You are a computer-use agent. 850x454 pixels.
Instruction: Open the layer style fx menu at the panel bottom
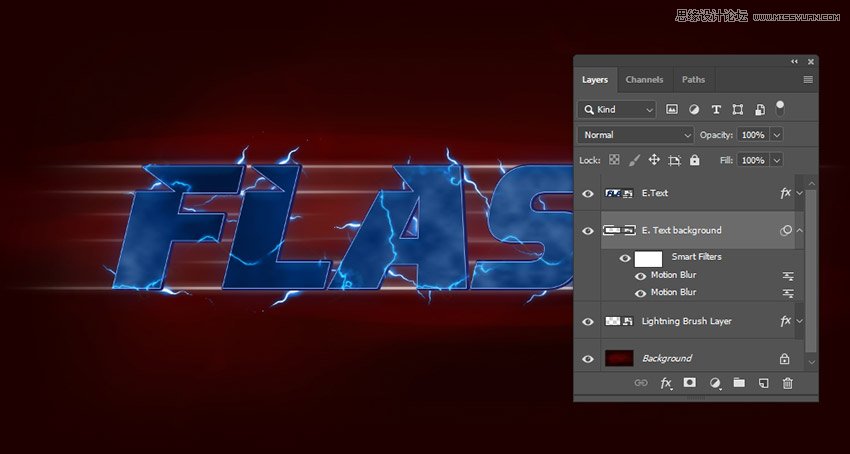tap(666, 383)
